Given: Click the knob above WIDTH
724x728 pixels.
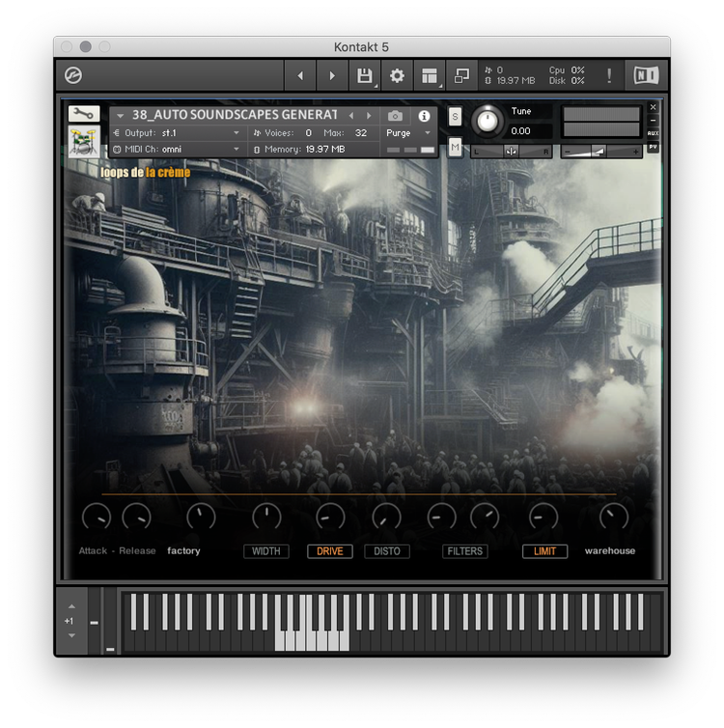Looking at the screenshot, I should (x=266, y=518).
